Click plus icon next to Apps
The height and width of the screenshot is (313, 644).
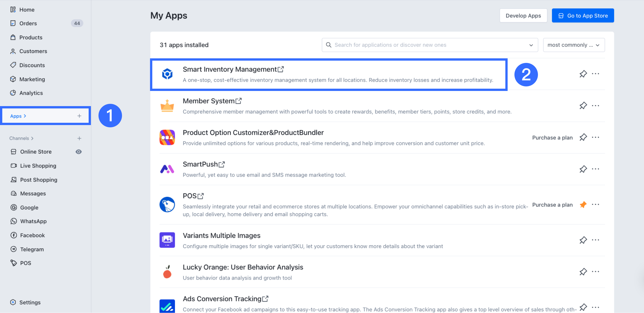click(x=79, y=116)
